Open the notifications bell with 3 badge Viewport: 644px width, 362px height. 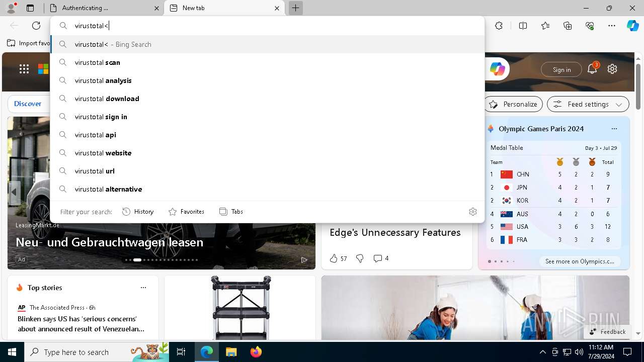pyautogui.click(x=592, y=69)
